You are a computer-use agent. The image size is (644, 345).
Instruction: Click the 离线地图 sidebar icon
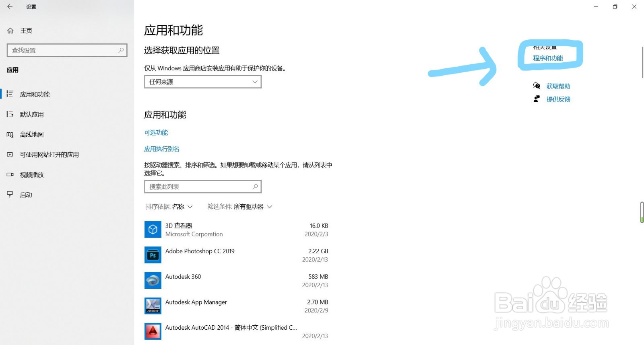[10, 134]
